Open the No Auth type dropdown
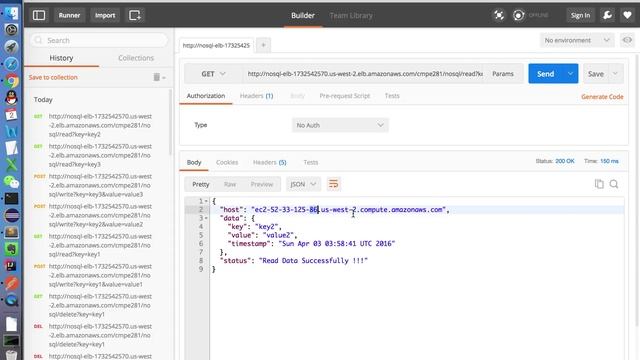 [340, 125]
